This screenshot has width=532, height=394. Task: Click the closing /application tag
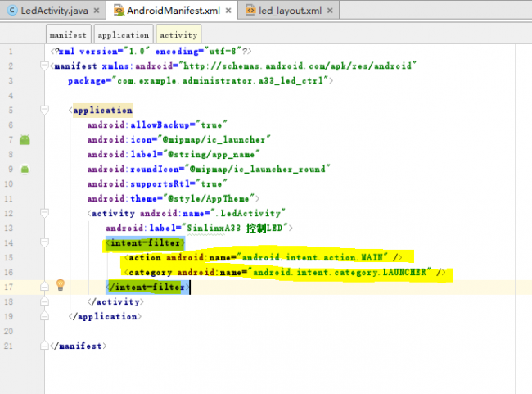tap(106, 316)
